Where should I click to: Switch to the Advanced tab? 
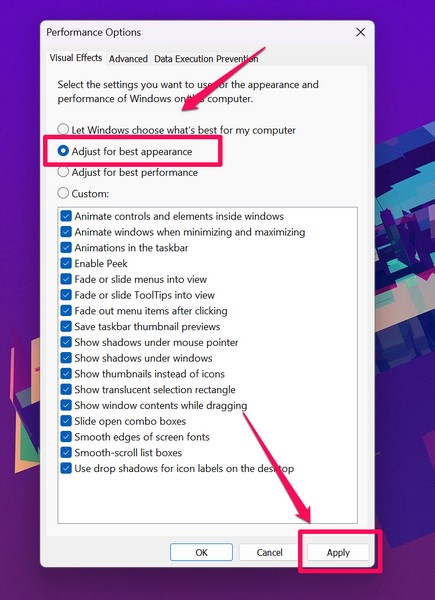click(x=128, y=59)
